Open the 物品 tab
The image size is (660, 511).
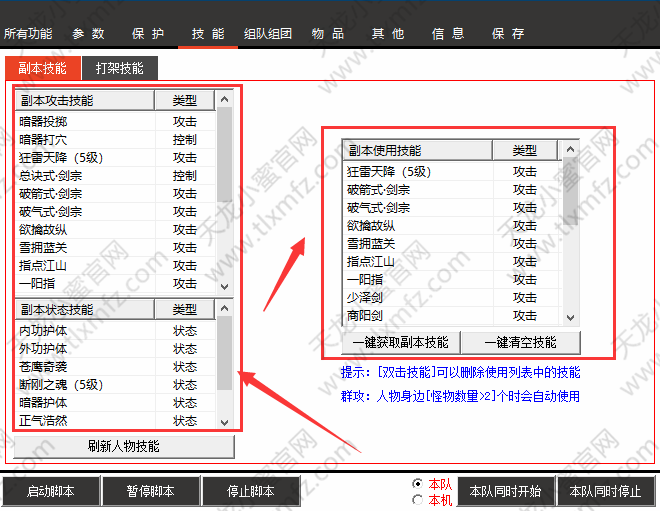[328, 34]
